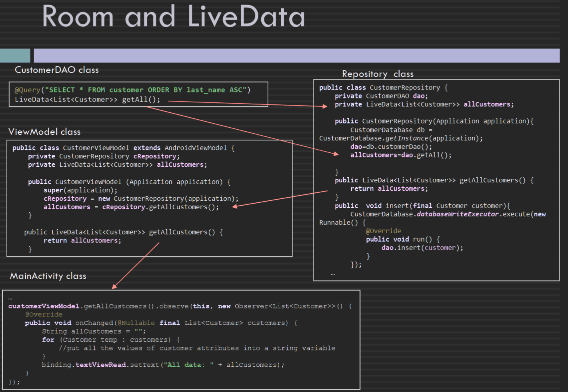Click "return allCustomers;" in the Repository box
The height and width of the screenshot is (392, 568).
[389, 189]
